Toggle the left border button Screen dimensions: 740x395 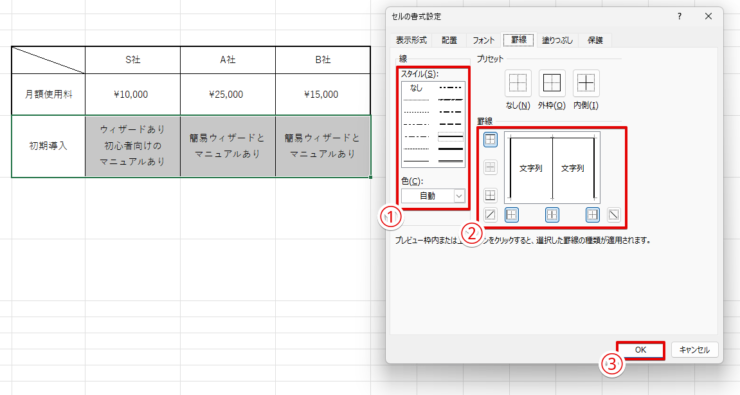click(512, 215)
